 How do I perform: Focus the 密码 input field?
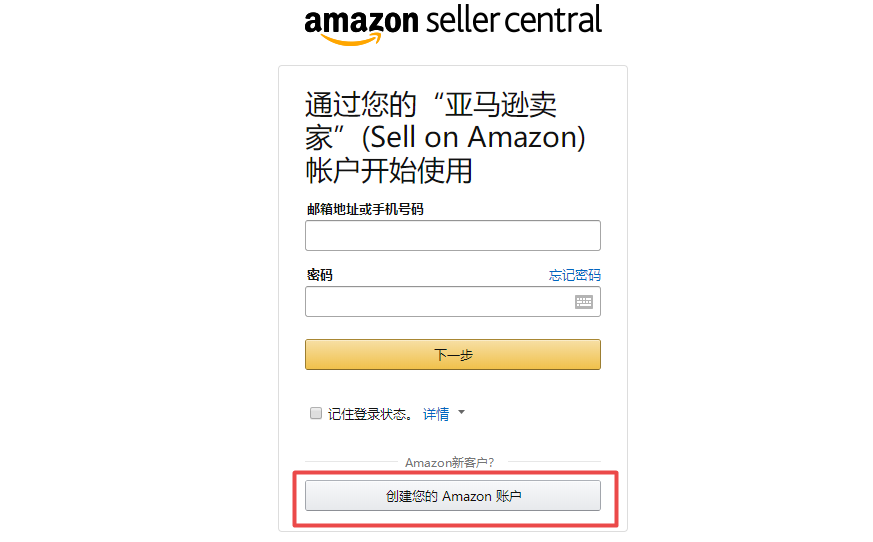438,302
